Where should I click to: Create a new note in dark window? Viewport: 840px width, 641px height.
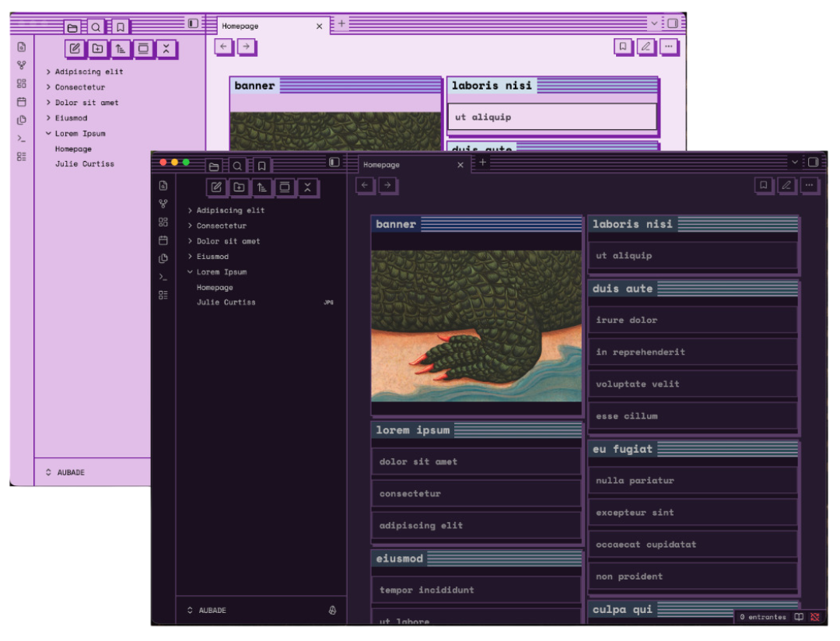[x=216, y=187]
